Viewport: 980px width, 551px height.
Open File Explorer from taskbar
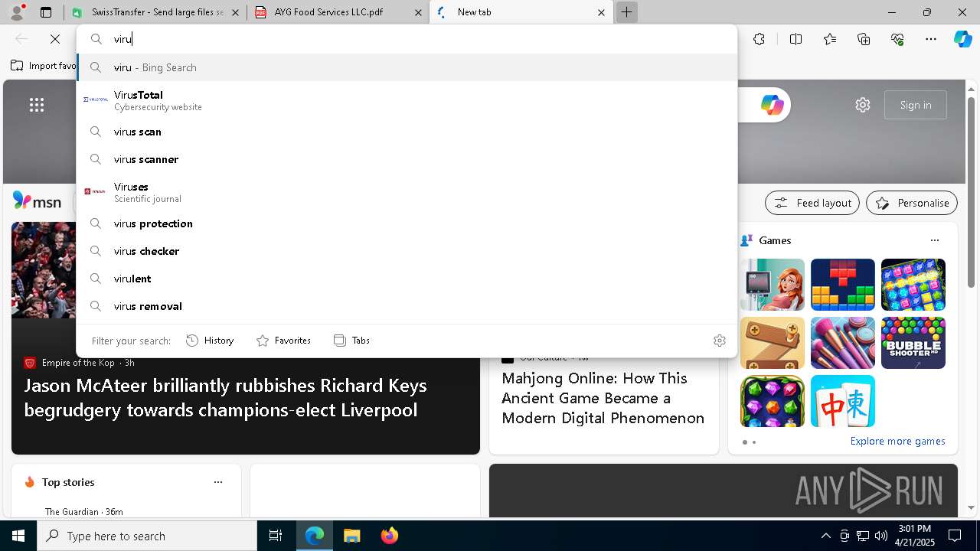[351, 536]
